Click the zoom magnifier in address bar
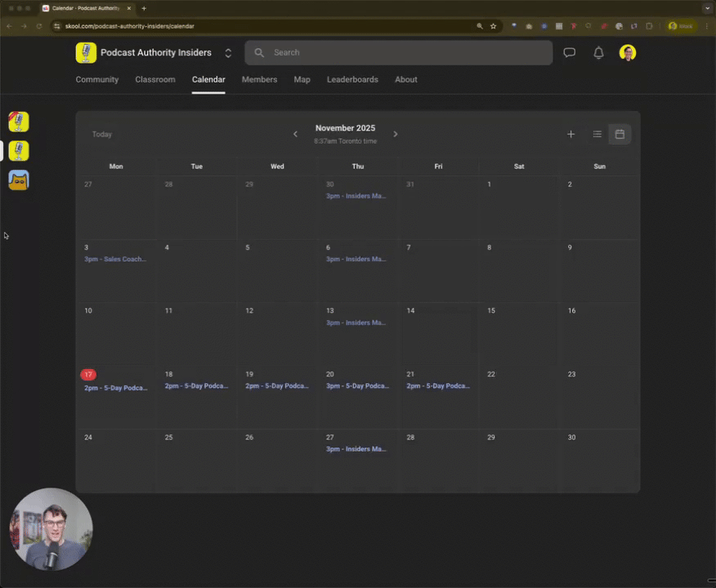Viewport: 716px width, 588px height. (x=480, y=26)
